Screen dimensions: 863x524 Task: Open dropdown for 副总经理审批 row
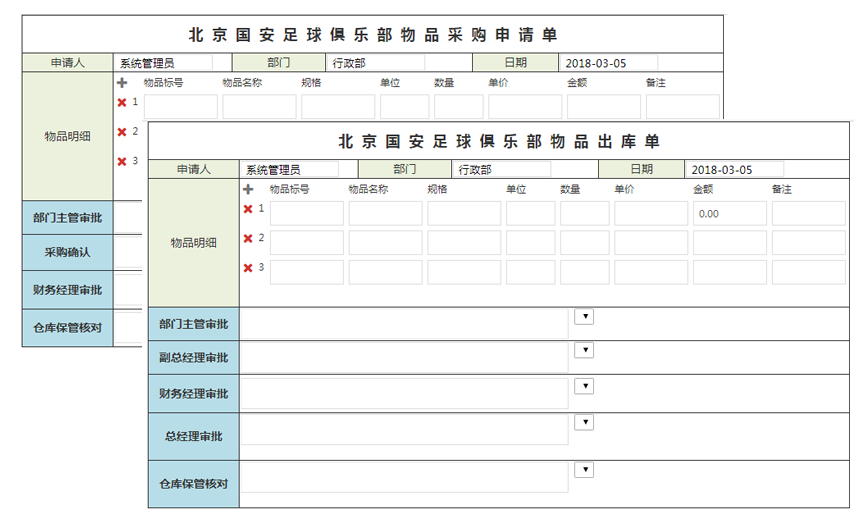pyautogui.click(x=584, y=350)
